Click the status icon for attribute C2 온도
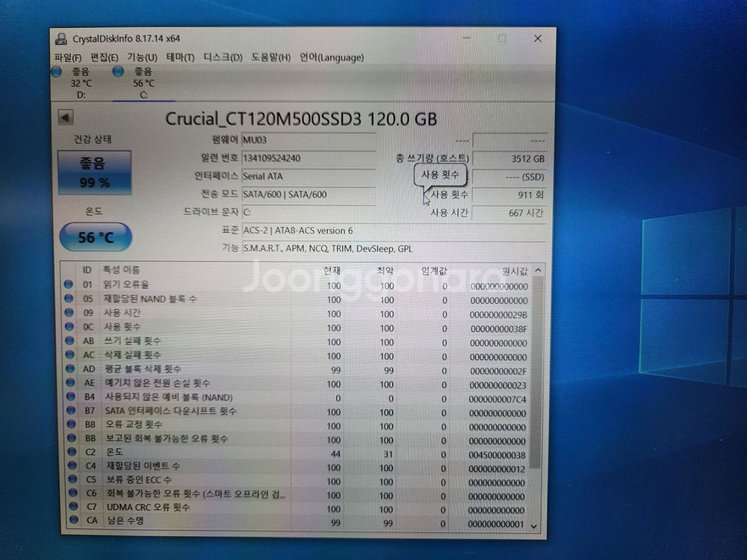 tap(72, 452)
